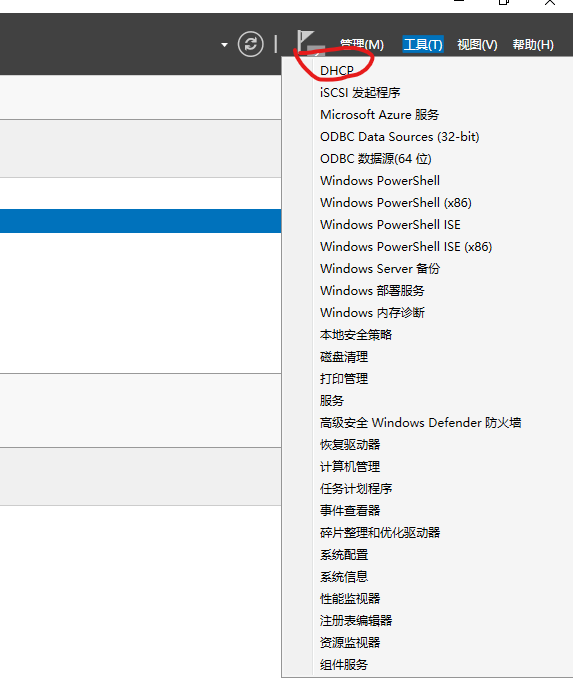Open Windows PowerShell ISE
The height and width of the screenshot is (678, 573).
390,224
